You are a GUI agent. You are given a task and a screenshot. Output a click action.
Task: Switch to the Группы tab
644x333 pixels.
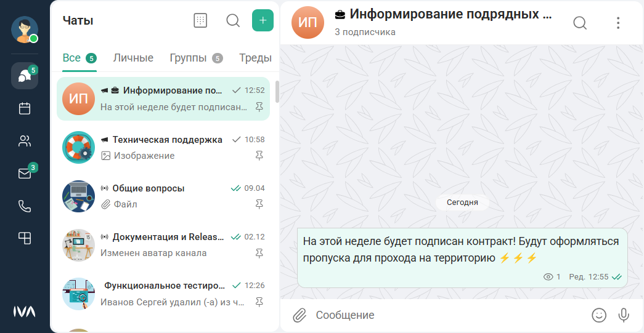(197, 58)
